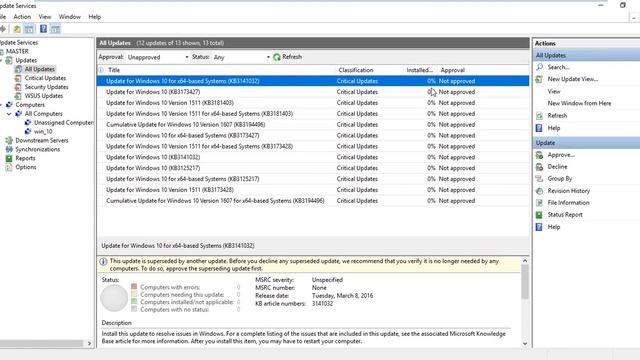
Task: Select Update for Windows 10 for x64-based Systems (KB3173427)
Action: 313,136
